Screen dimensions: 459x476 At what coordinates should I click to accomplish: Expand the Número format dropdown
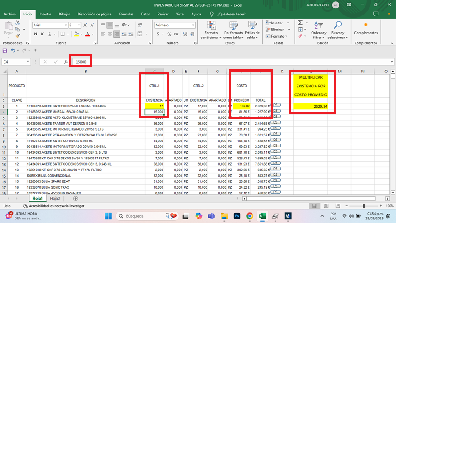pos(193,25)
